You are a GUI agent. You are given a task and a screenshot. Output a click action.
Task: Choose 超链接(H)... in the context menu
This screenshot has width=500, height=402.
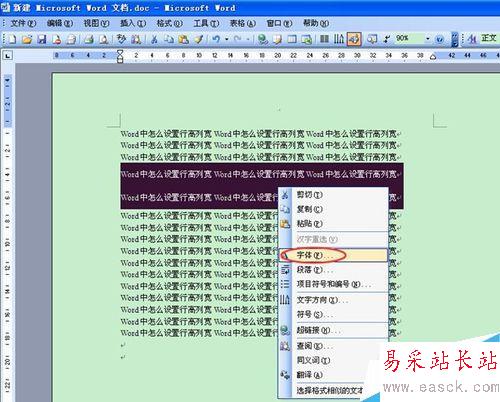(x=333, y=330)
